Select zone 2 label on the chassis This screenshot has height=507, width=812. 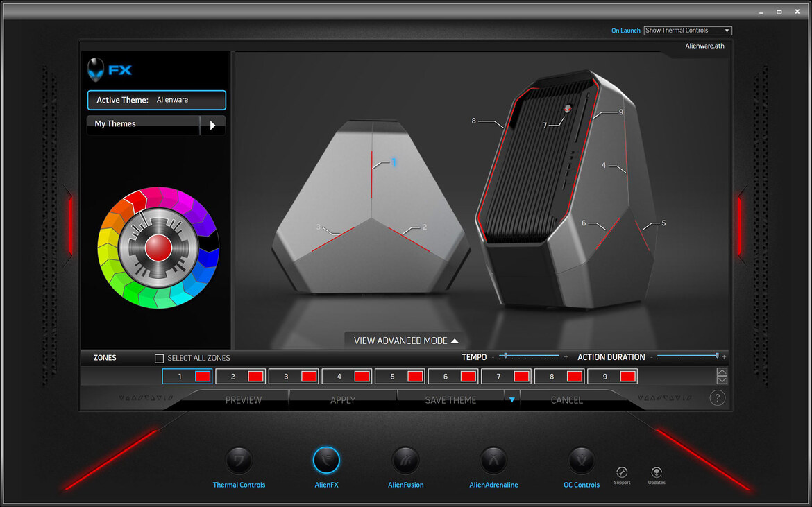tap(425, 227)
